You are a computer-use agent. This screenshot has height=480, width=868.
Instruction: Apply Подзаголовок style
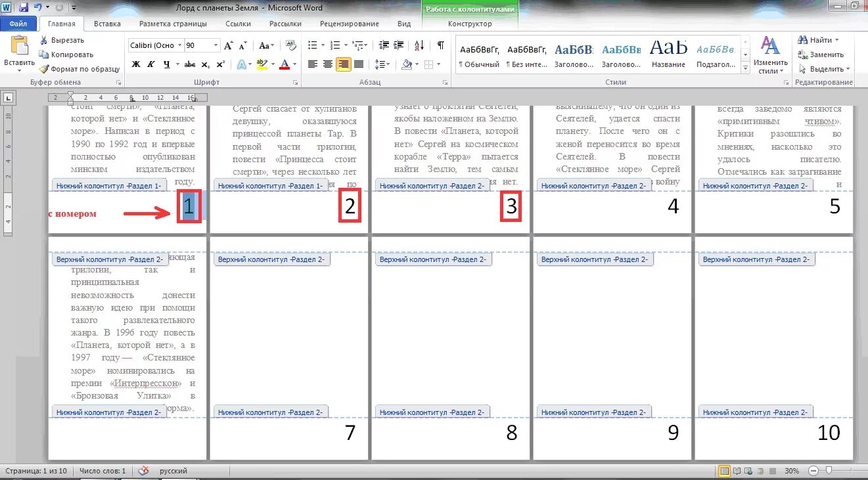pyautogui.click(x=716, y=55)
